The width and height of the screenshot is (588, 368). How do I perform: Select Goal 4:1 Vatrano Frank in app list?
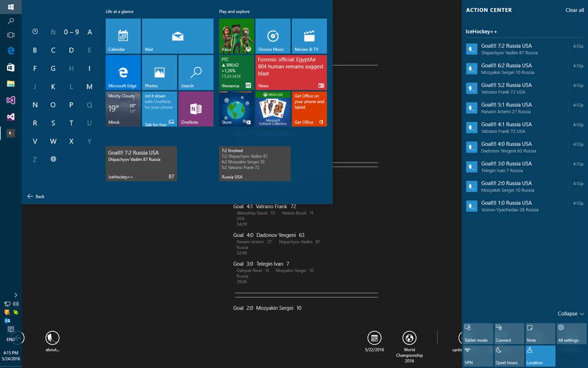[x=265, y=206]
